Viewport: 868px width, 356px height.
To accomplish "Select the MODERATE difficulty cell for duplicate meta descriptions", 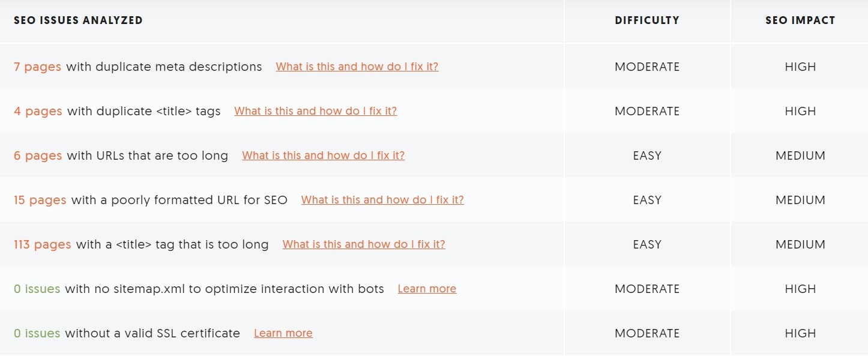I will point(646,67).
